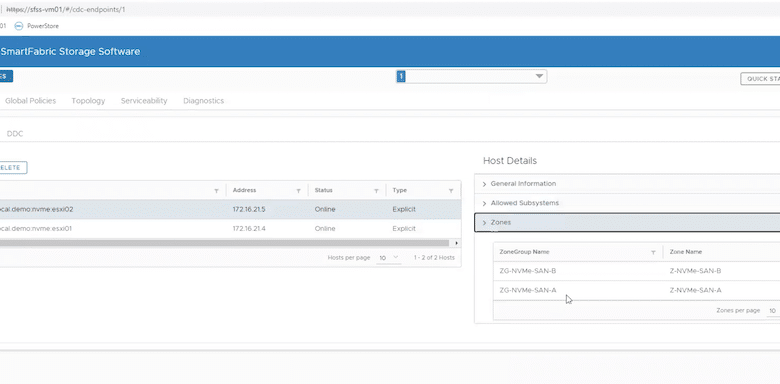Click the browser address bar URL

click(x=66, y=9)
